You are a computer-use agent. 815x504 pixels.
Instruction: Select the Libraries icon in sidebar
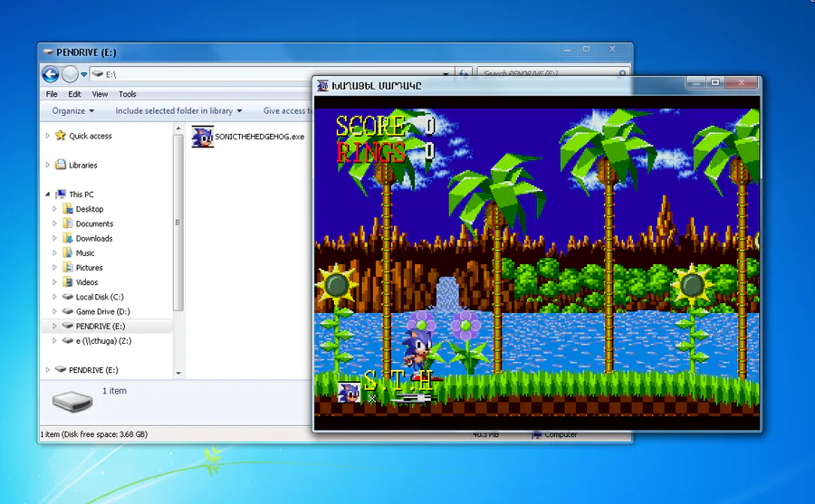pyautogui.click(x=61, y=165)
